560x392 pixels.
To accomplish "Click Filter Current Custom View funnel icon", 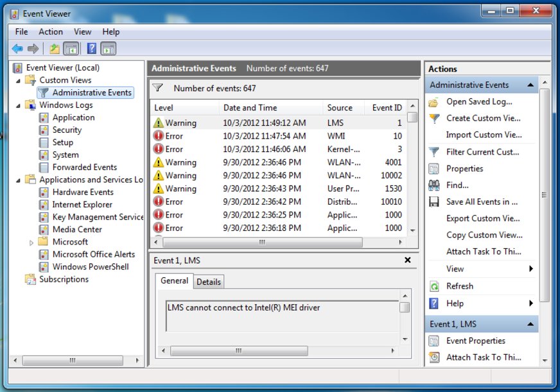I will point(434,152).
